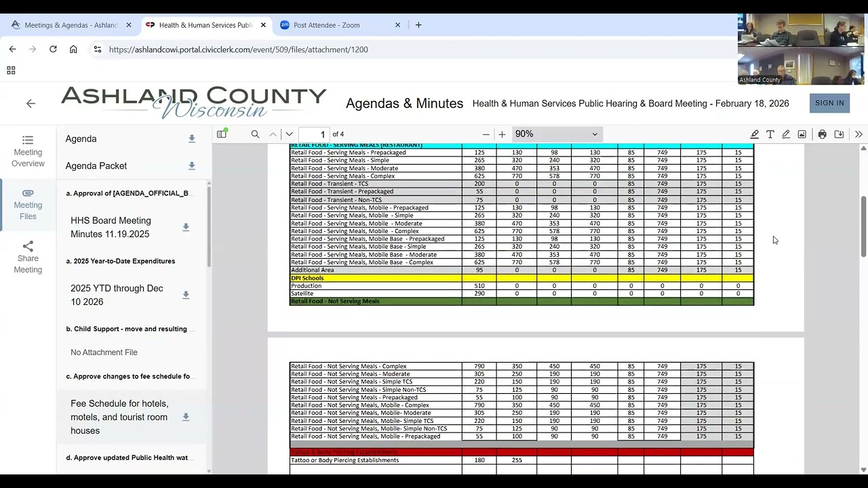Screen dimensions: 868x488
Task: Open the browser home page
Action: (73, 49)
